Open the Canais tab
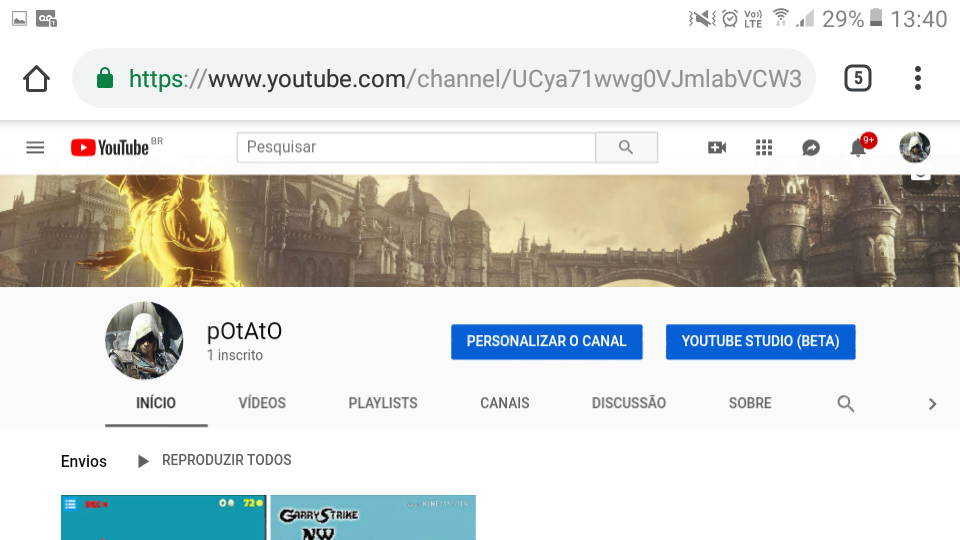The width and height of the screenshot is (960, 540). pyautogui.click(x=504, y=403)
